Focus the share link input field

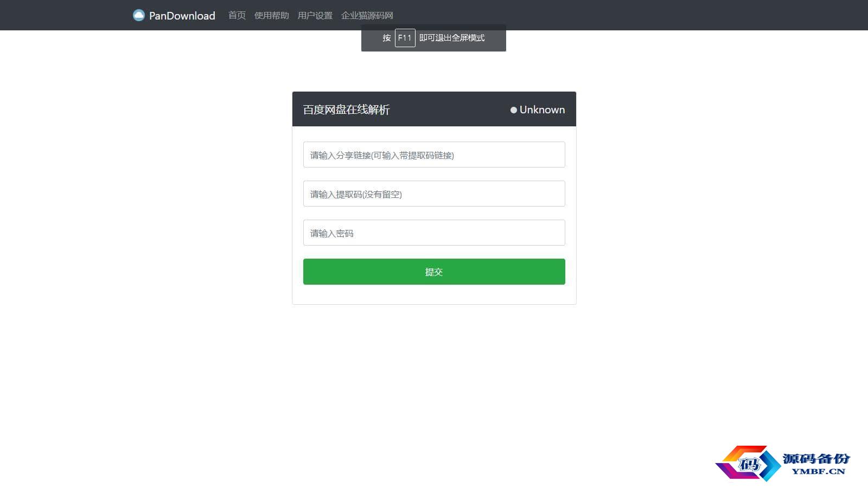click(434, 155)
